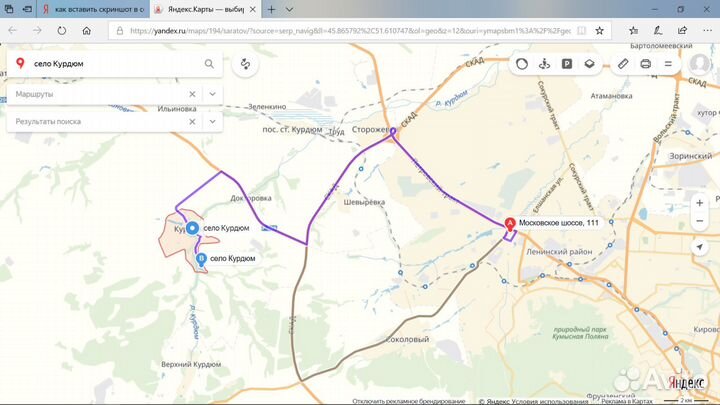Click the my location arrow button
The width and height of the screenshot is (720, 405).
697,246
